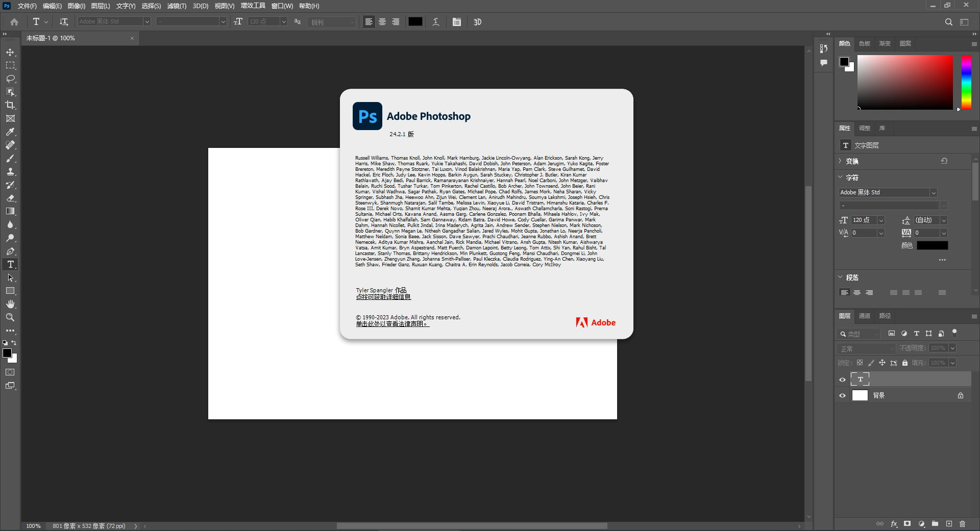The height and width of the screenshot is (531, 980).
Task: Select the Rectangular Marquee tool
Action: pos(10,65)
